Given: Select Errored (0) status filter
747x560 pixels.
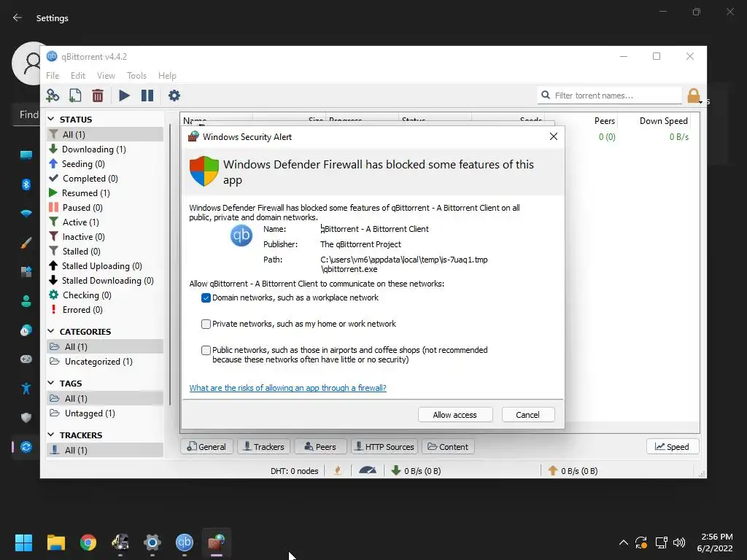Looking at the screenshot, I should click(x=82, y=309).
